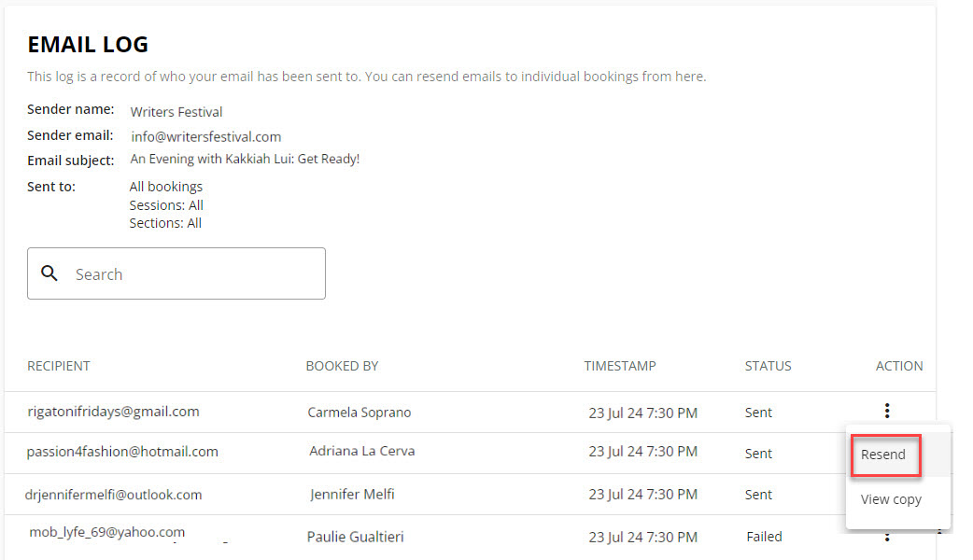Screen dimensions: 973x560
Task: Sort by the RECIPIENT column header
Action: pos(58,366)
